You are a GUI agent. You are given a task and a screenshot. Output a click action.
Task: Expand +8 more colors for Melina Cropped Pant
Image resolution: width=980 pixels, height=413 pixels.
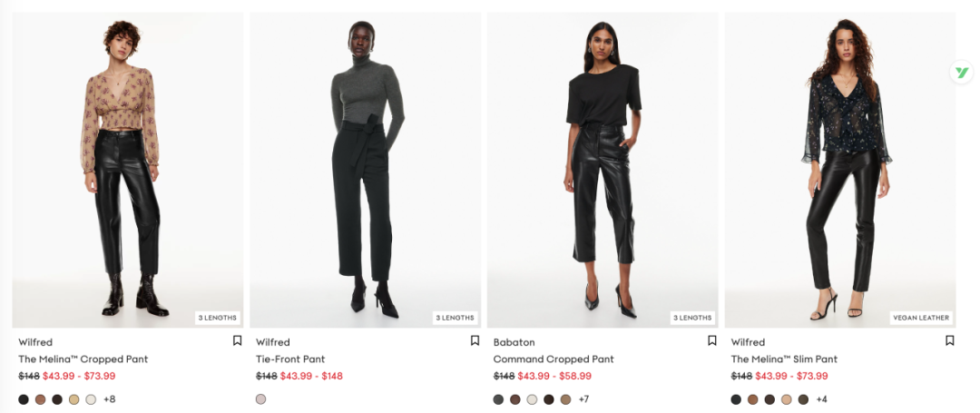pyautogui.click(x=110, y=399)
